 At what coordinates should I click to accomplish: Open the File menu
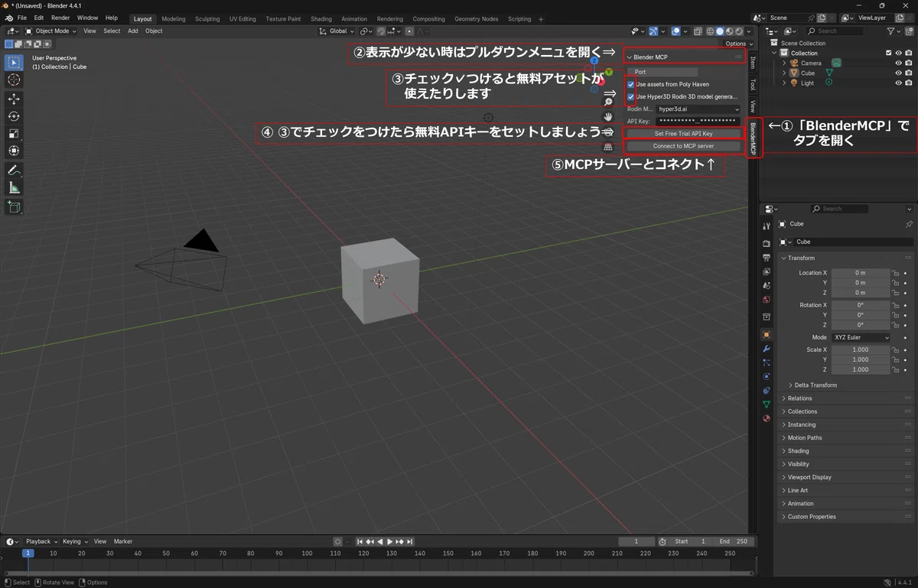21,18
